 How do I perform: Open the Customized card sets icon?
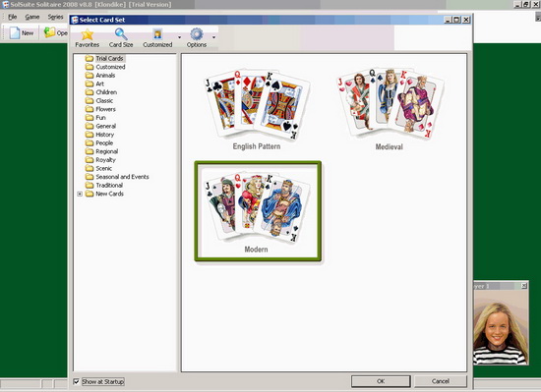pos(157,34)
